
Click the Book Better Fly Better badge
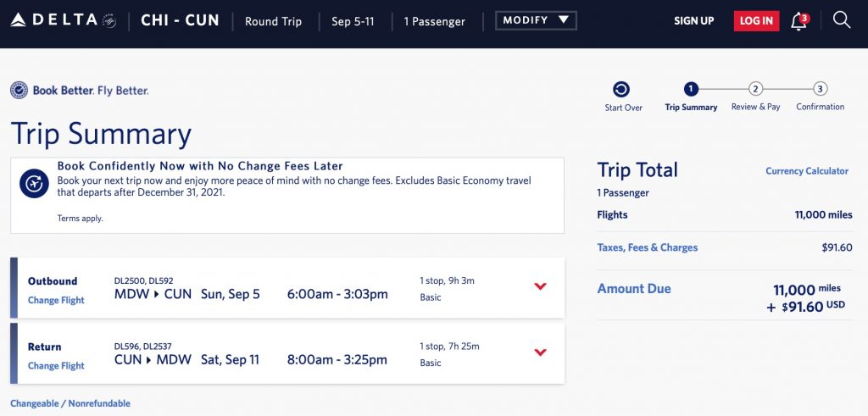tap(80, 90)
